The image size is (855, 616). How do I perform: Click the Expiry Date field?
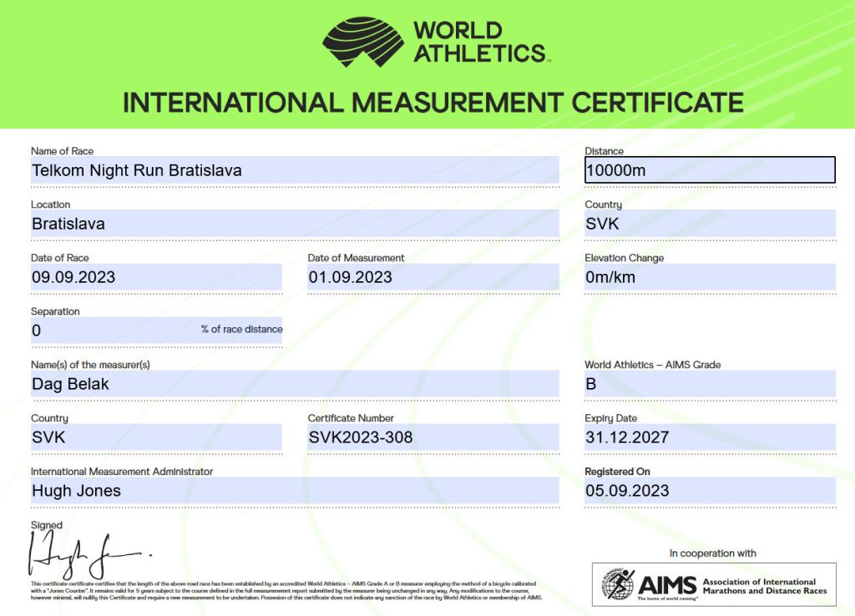pyautogui.click(x=710, y=437)
